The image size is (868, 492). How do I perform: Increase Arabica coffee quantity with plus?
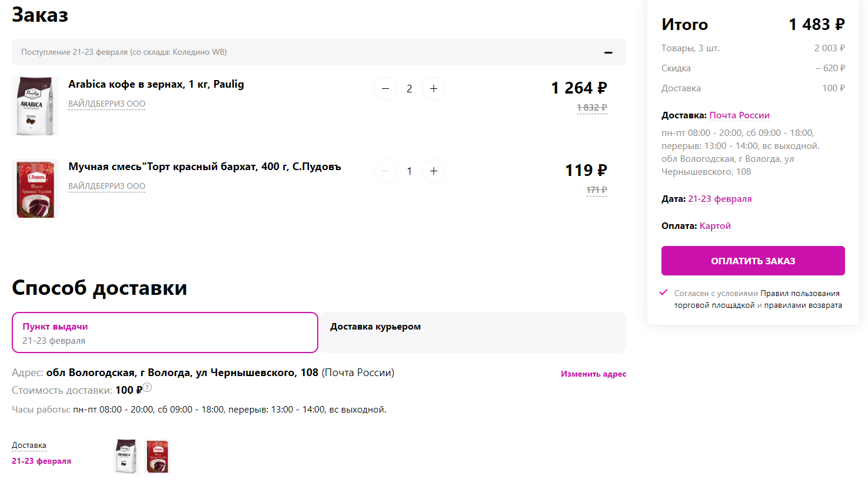434,89
